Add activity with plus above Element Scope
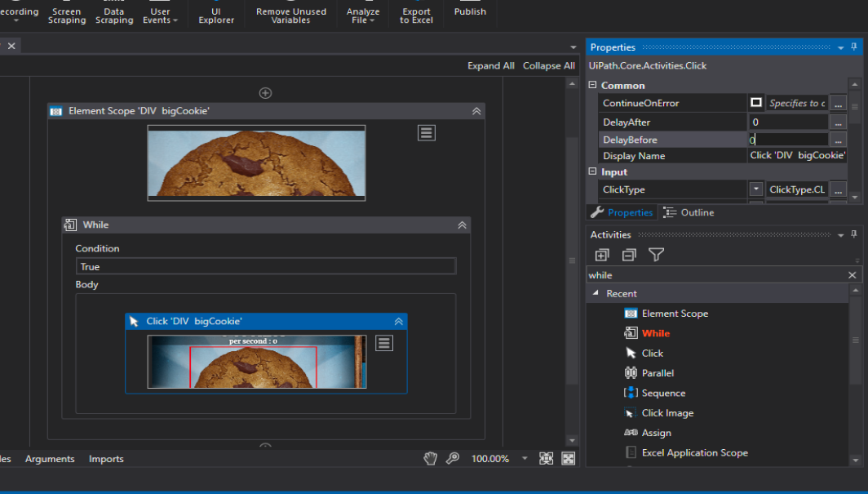 265,93
